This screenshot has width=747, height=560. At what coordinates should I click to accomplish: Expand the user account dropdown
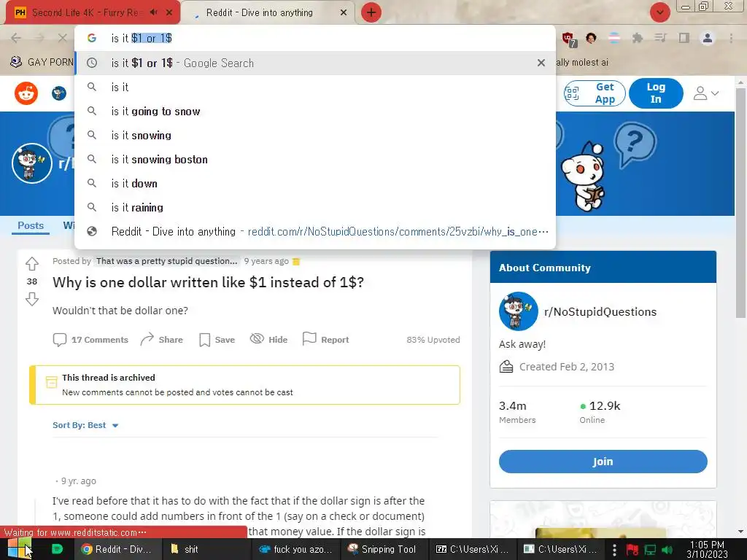click(706, 93)
